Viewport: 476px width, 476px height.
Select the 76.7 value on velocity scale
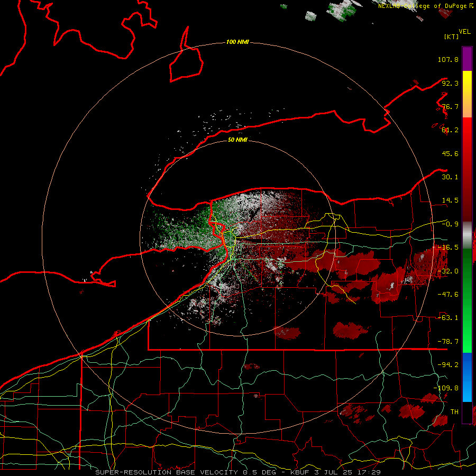(x=450, y=106)
